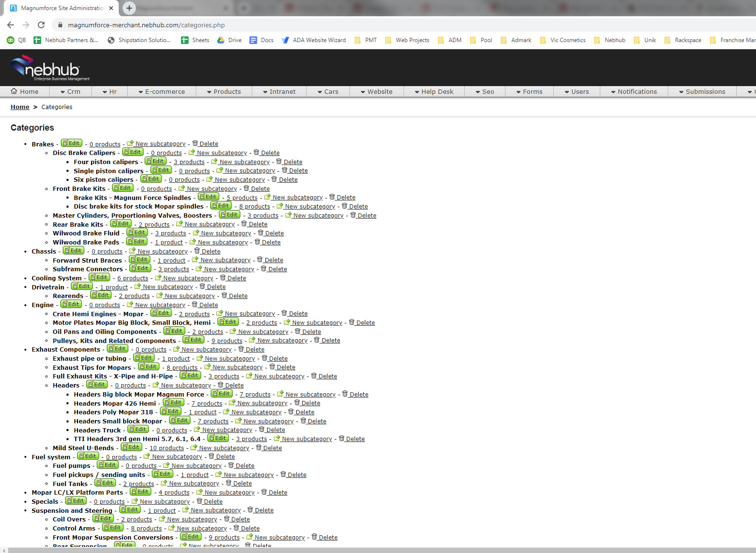The width and height of the screenshot is (756, 553).
Task: Click trash icon for Cooling System
Action: pos(223,278)
